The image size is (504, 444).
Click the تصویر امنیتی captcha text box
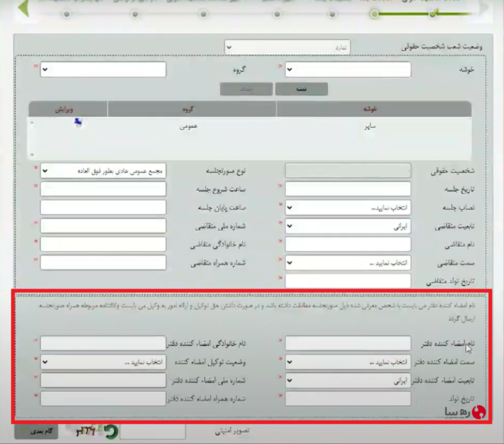(152, 432)
